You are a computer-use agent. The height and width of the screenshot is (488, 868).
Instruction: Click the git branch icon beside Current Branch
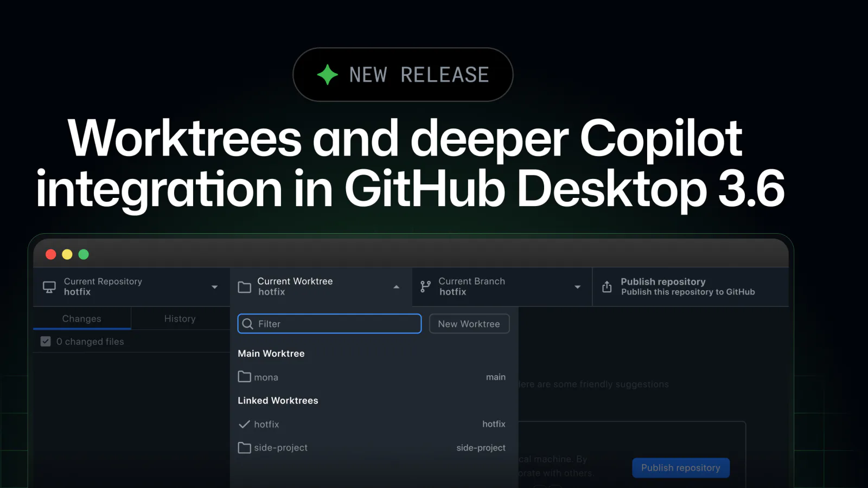pos(426,286)
